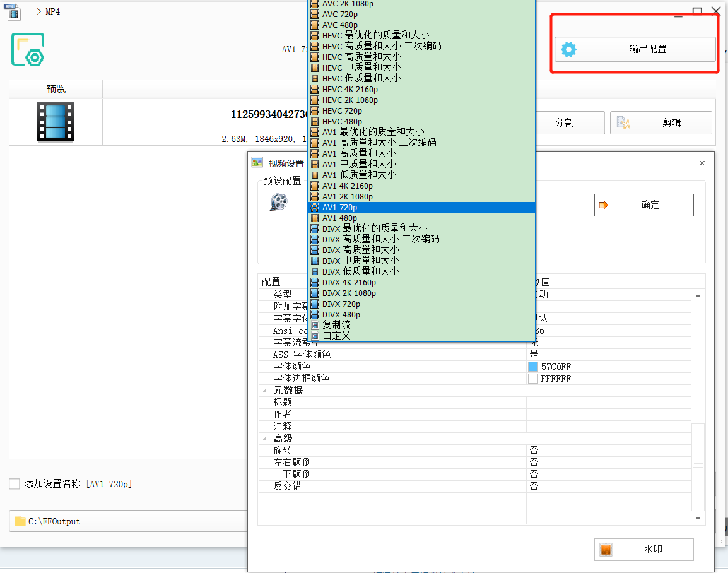The image size is (728, 573).
Task: Click the 57C0FF font color swatch
Action: (533, 367)
